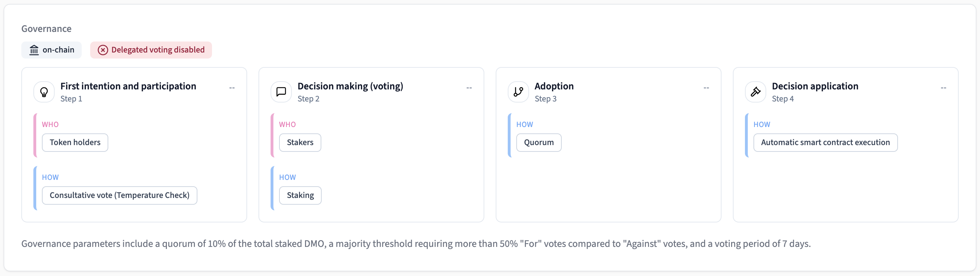Click the Staking tag under Step 2 HOW

300,195
